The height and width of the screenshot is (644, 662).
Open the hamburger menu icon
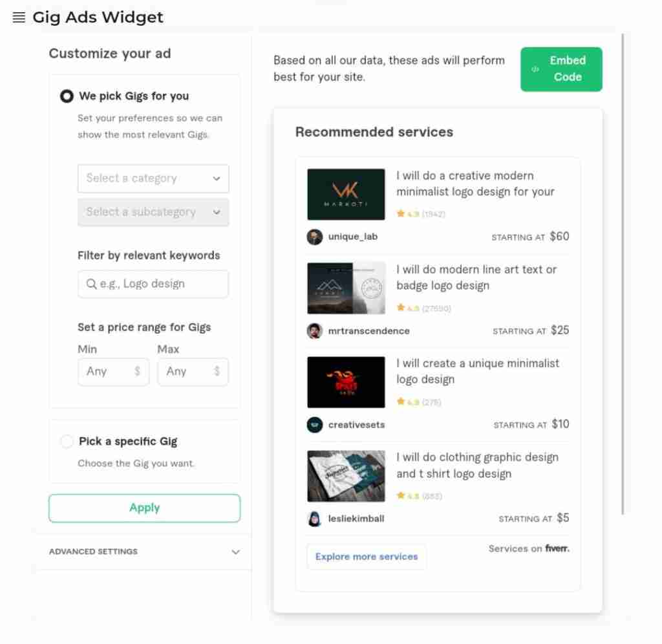pos(19,17)
